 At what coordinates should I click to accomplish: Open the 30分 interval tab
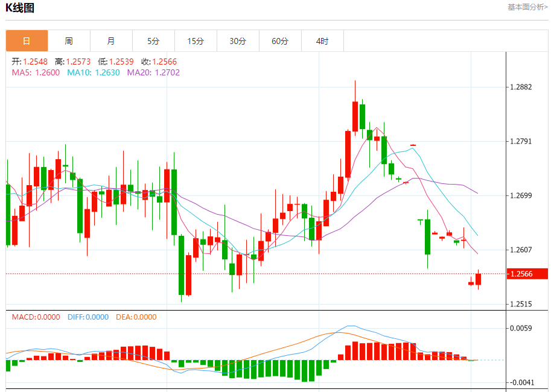coord(238,41)
